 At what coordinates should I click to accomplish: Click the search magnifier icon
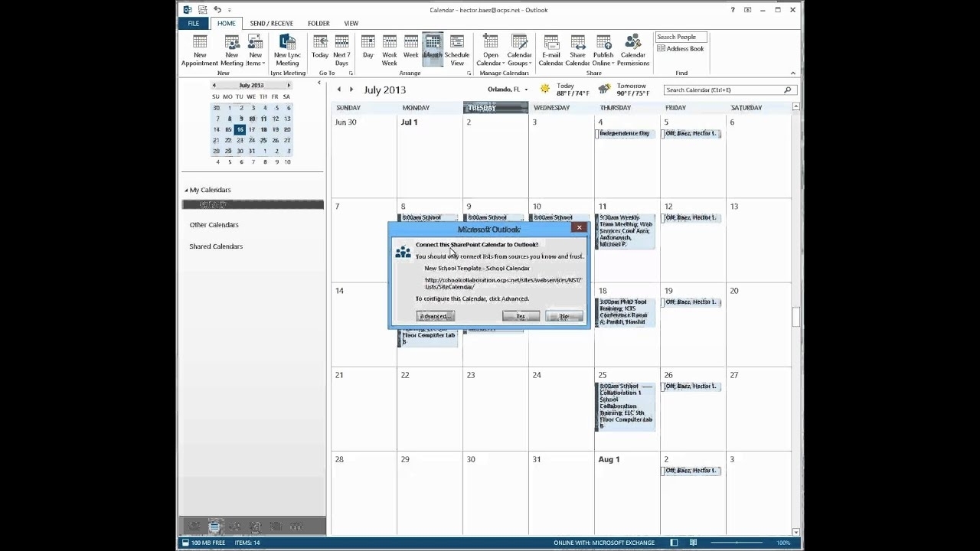788,90
